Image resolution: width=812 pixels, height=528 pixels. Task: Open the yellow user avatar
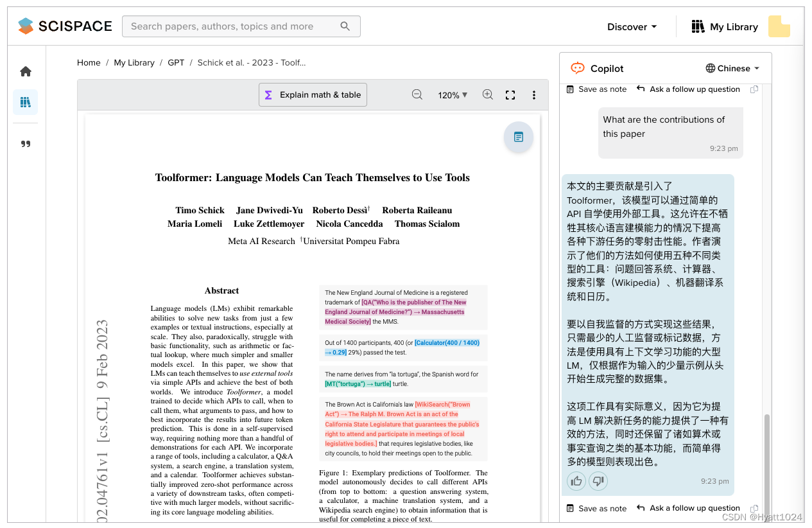tap(779, 26)
